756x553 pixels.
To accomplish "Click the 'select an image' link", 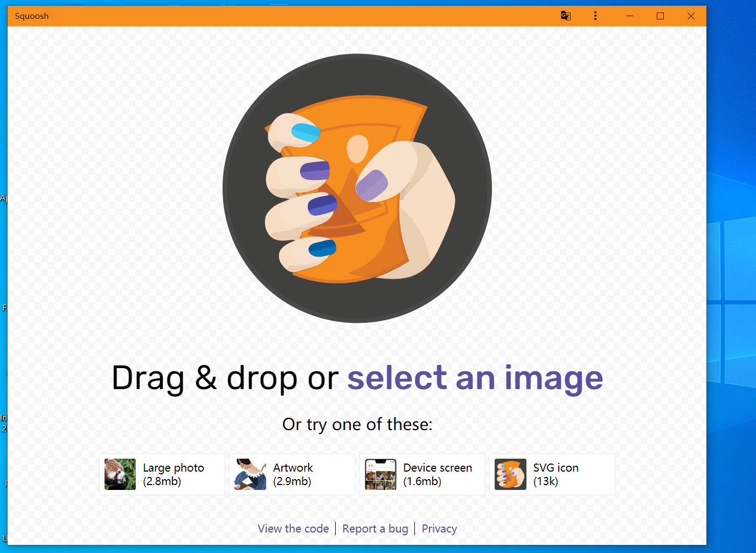I will pos(475,377).
